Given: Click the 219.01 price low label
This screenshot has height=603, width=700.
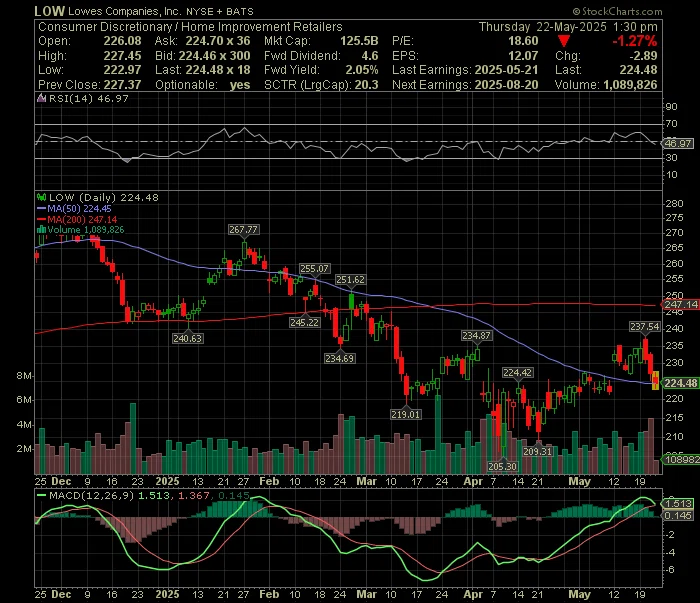Looking at the screenshot, I should tap(405, 414).
